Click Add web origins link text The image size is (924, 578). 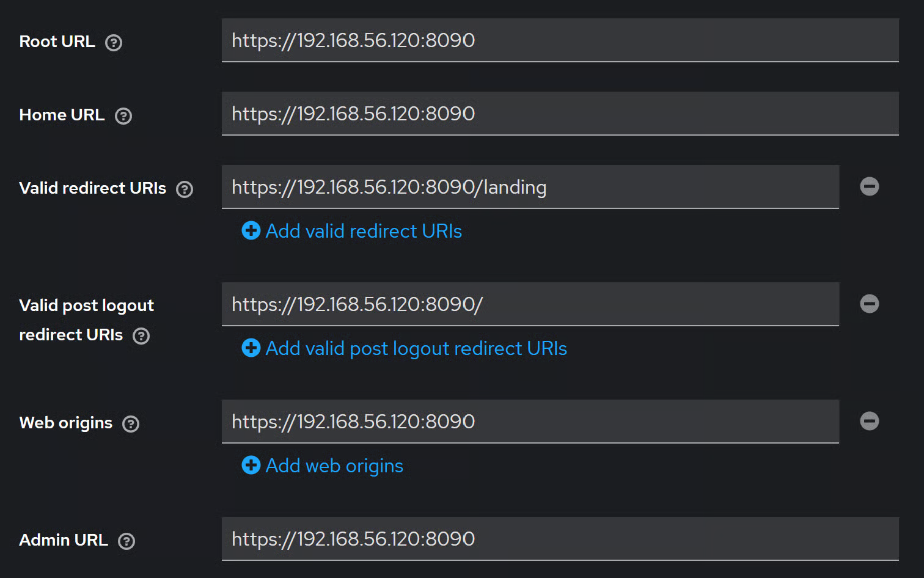(x=334, y=466)
